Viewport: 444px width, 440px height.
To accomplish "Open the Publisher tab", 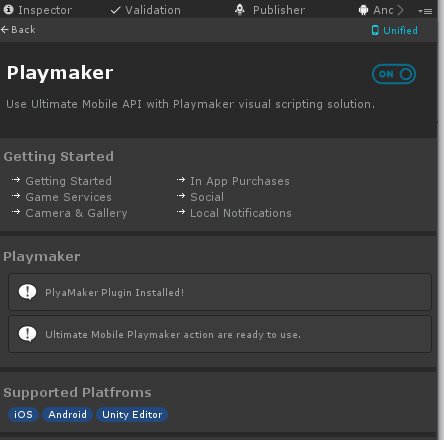I will tap(270, 10).
